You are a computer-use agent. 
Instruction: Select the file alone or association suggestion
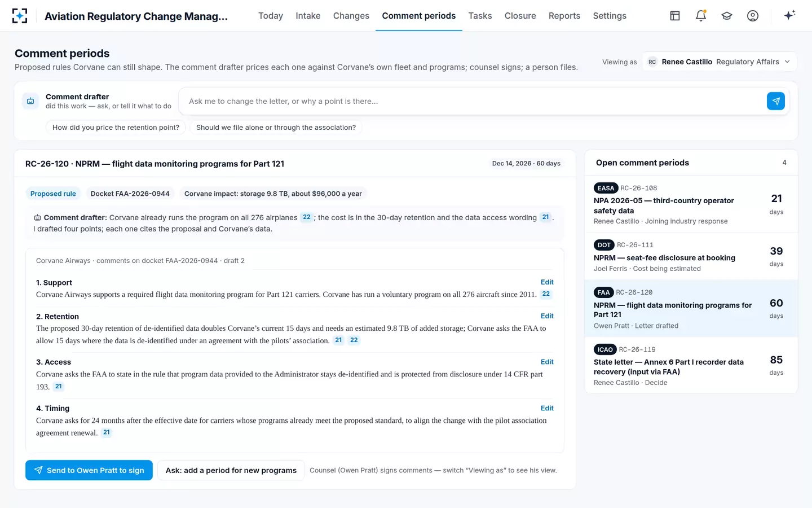coord(276,128)
